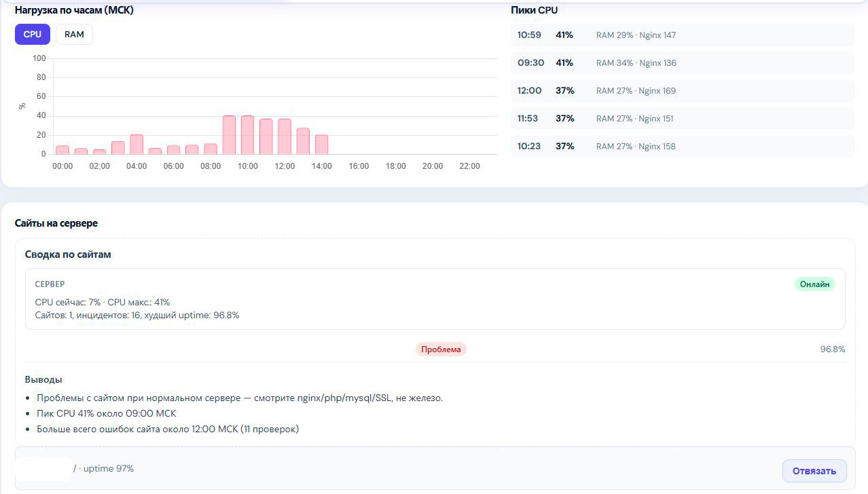Select the 09:30 CPU peak row
Image resolution: width=868 pixels, height=494 pixels.
(x=683, y=63)
